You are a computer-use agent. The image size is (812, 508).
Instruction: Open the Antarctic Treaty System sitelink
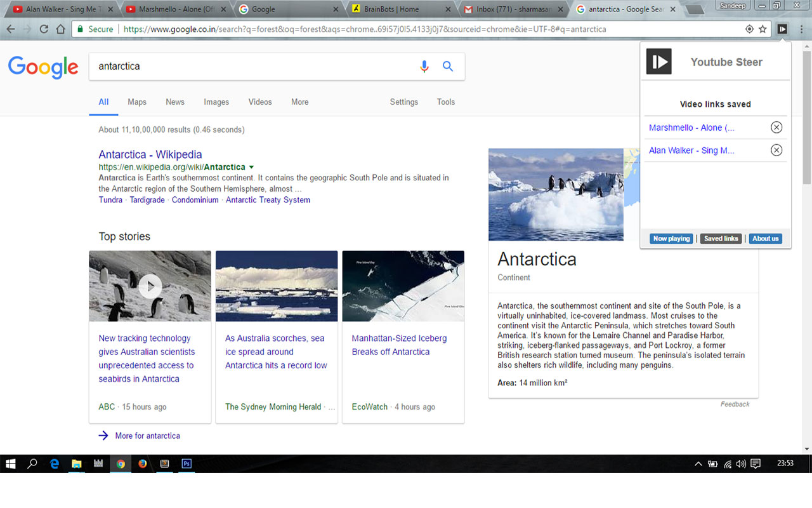[268, 200]
